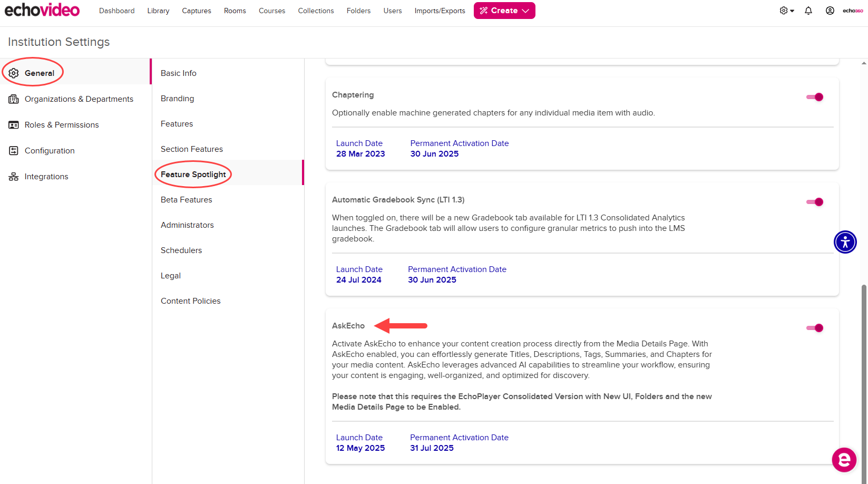The height and width of the screenshot is (484, 868).
Task: Click the AskEcho activation date 31 Jul 2025
Action: pyautogui.click(x=432, y=448)
